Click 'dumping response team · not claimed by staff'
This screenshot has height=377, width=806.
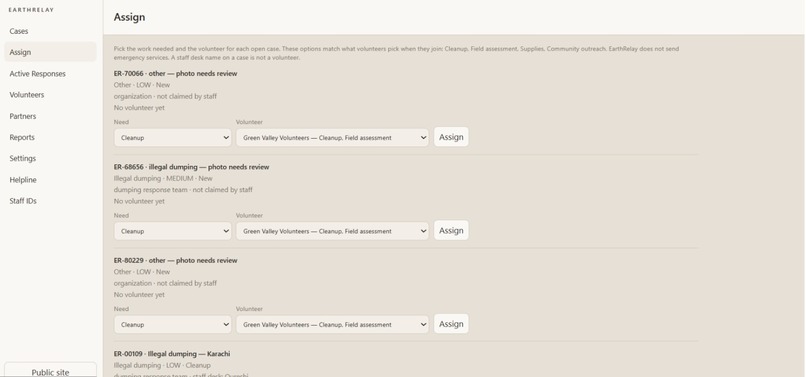point(183,190)
